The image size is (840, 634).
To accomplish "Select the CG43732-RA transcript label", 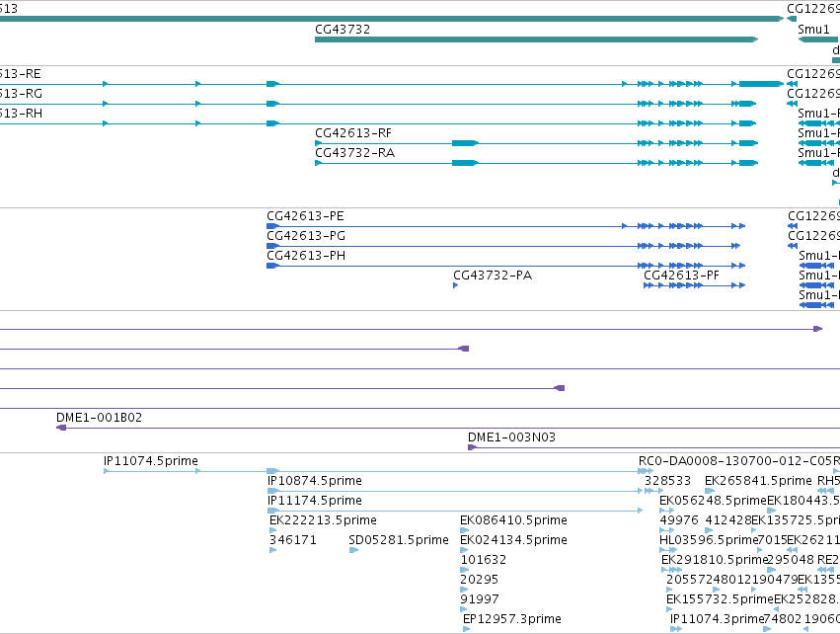I will click(x=354, y=153).
